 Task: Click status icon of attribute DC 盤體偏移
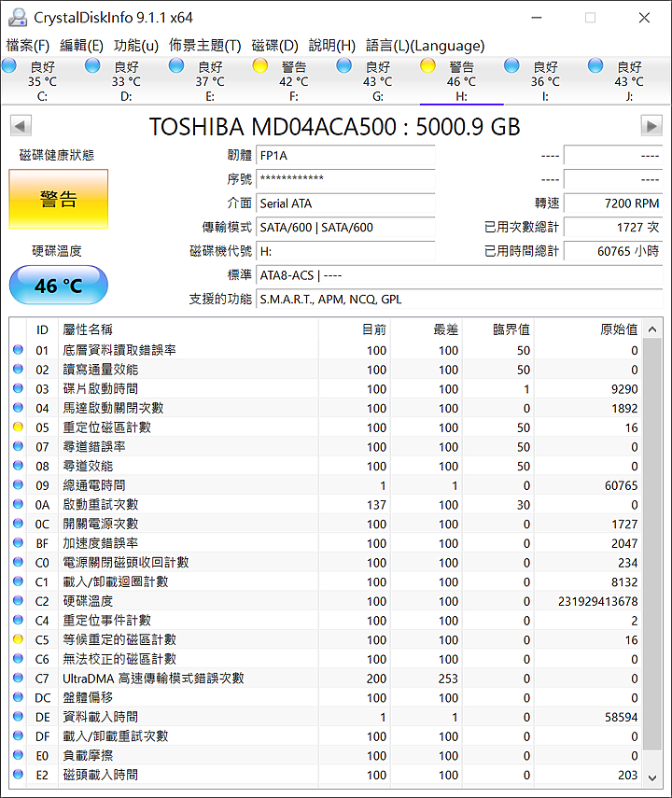coord(19,697)
